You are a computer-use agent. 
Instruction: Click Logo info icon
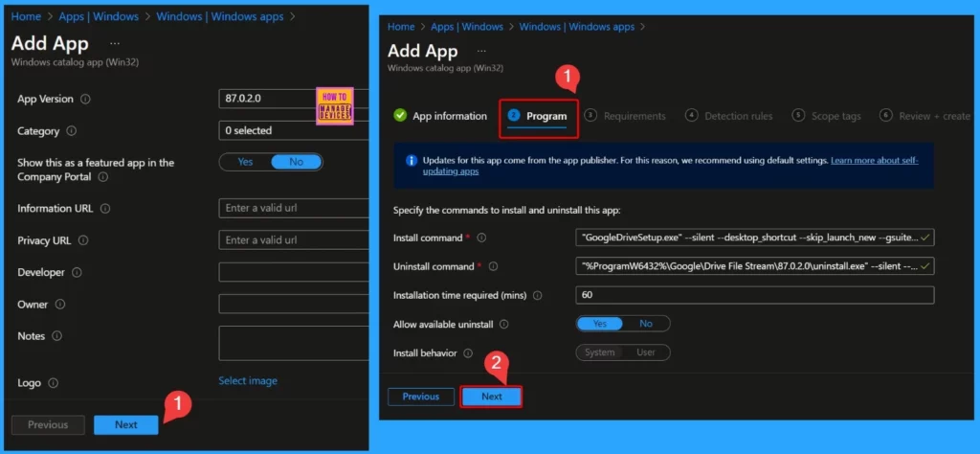click(54, 383)
